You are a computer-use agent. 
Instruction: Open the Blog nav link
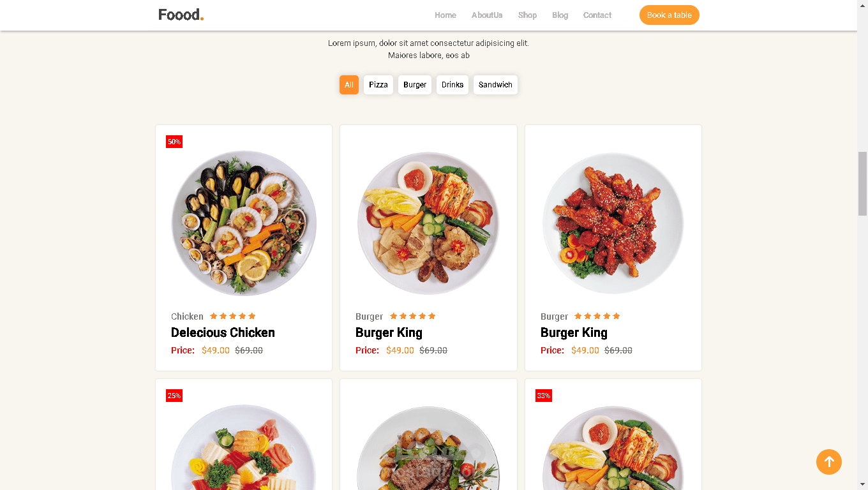click(560, 15)
